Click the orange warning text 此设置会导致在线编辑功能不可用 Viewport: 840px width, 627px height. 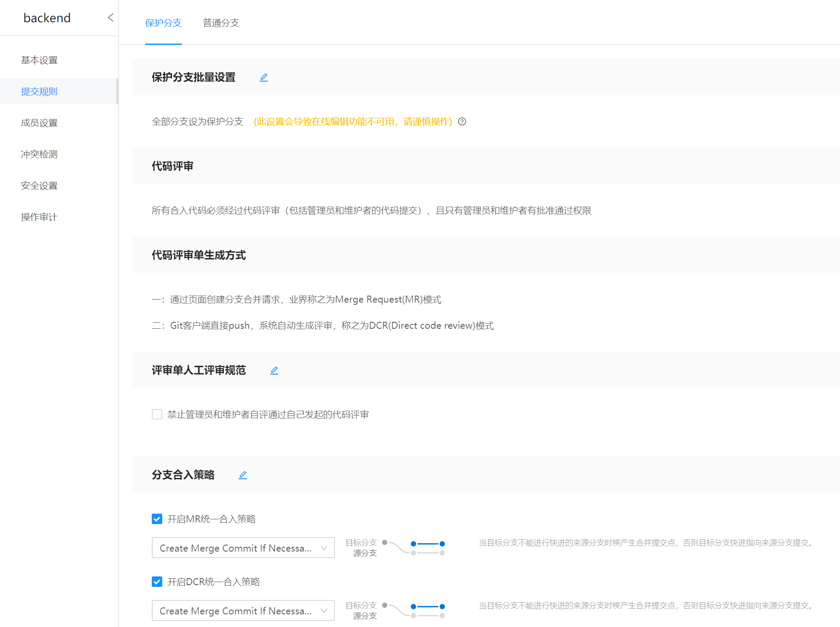click(x=353, y=122)
